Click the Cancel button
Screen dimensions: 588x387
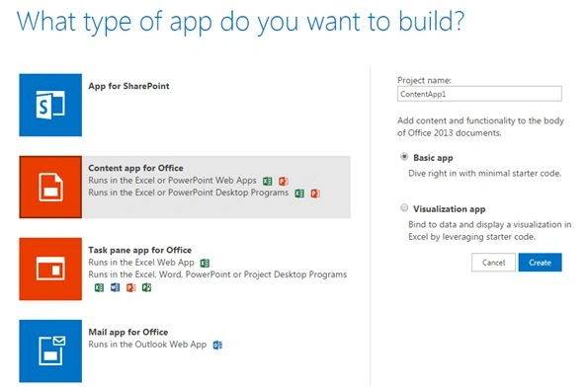493,263
